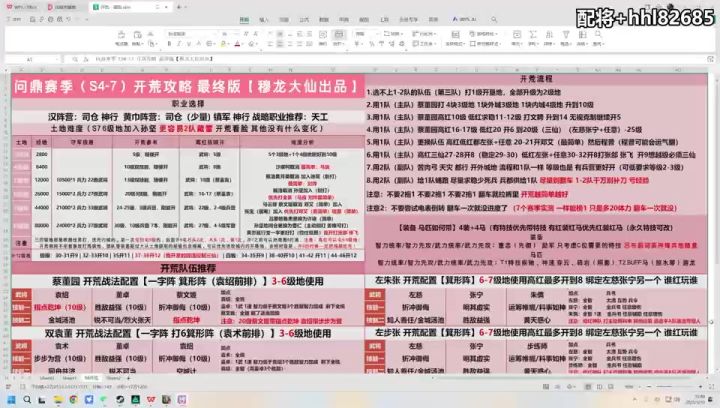The image size is (720, 408).
Task: Open File Explorer from the taskbar
Action: (58, 400)
